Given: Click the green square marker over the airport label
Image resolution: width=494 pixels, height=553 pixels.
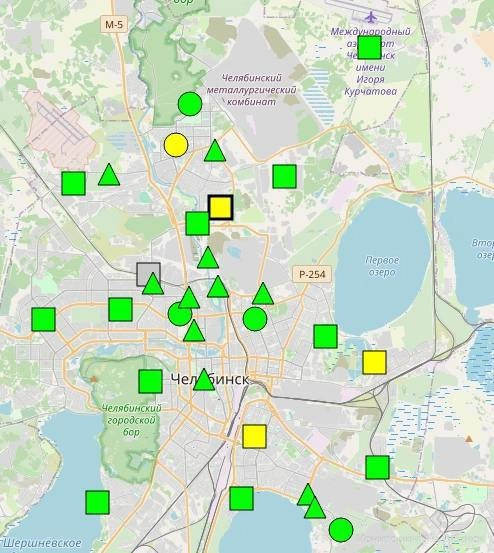Looking at the screenshot, I should [x=369, y=47].
